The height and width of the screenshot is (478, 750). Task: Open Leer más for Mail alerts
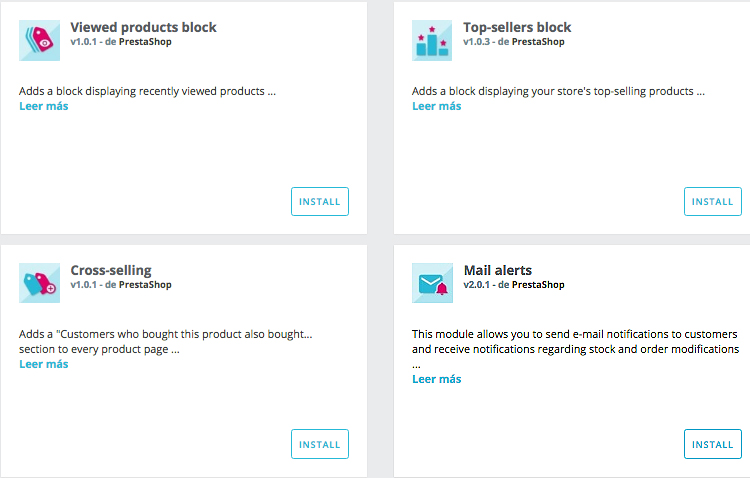(437, 379)
